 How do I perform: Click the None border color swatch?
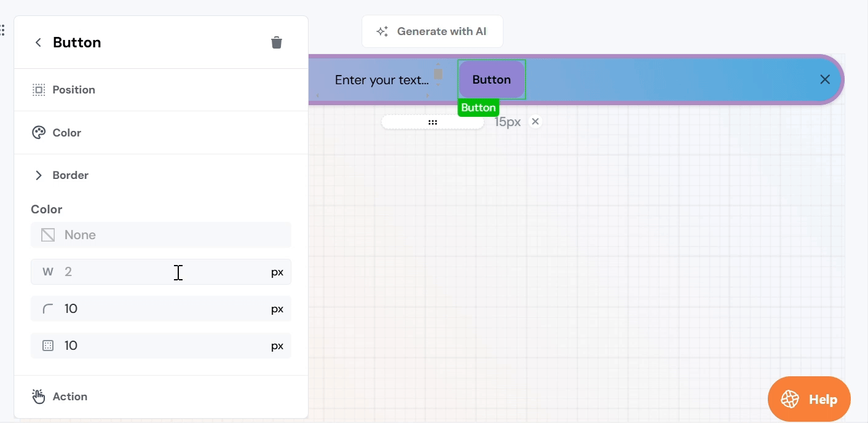click(x=48, y=235)
